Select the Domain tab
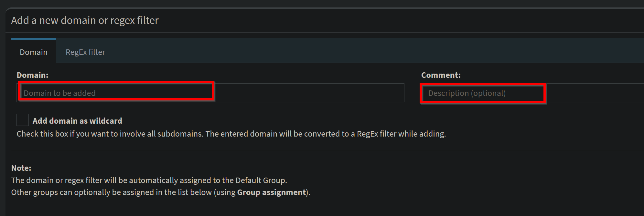Image resolution: width=644 pixels, height=216 pixels. coord(34,51)
